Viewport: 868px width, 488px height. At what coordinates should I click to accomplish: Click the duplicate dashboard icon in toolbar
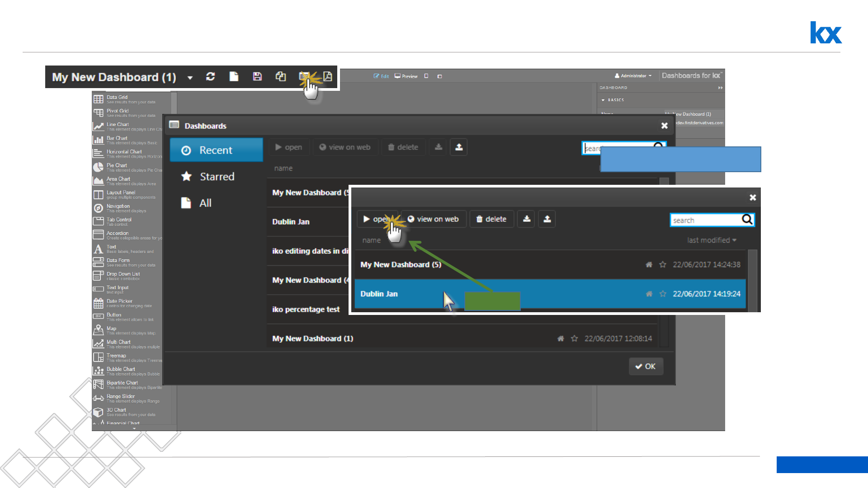pos(281,77)
